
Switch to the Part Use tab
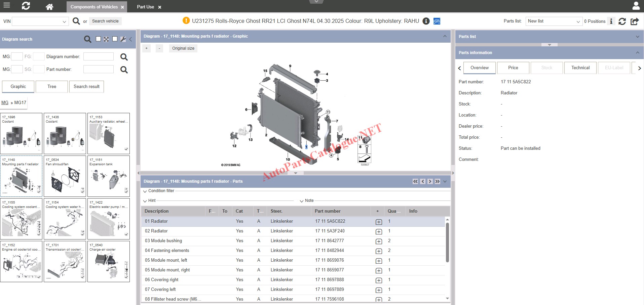pyautogui.click(x=145, y=7)
